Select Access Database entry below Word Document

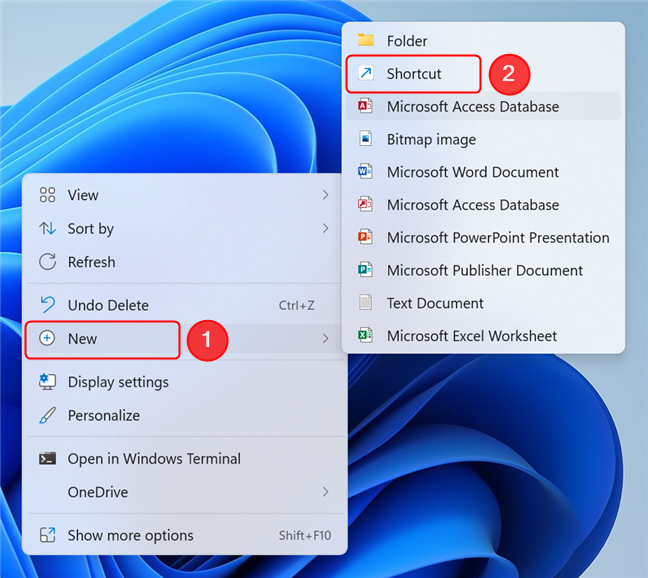point(472,205)
